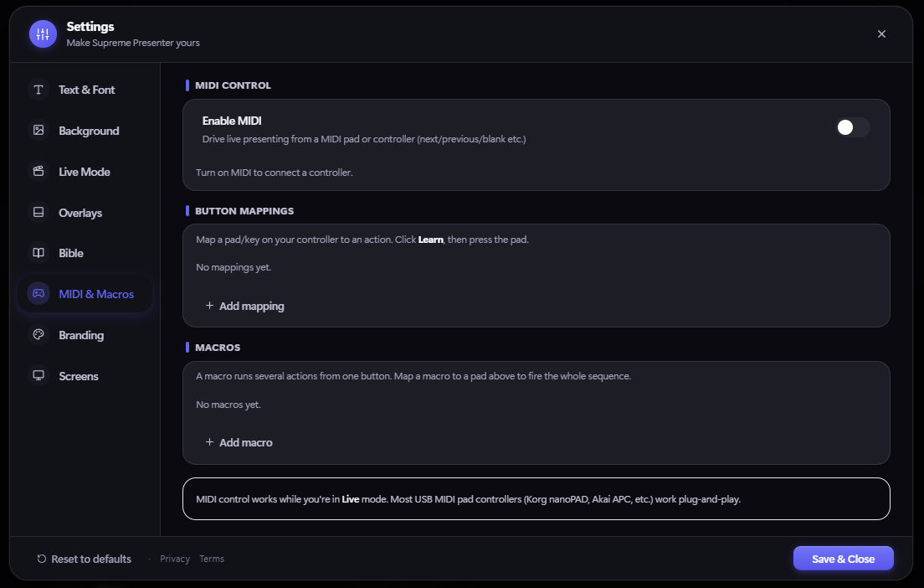Click the MIDI & Macros gamepad icon
Image resolution: width=924 pixels, height=588 pixels.
tap(38, 294)
